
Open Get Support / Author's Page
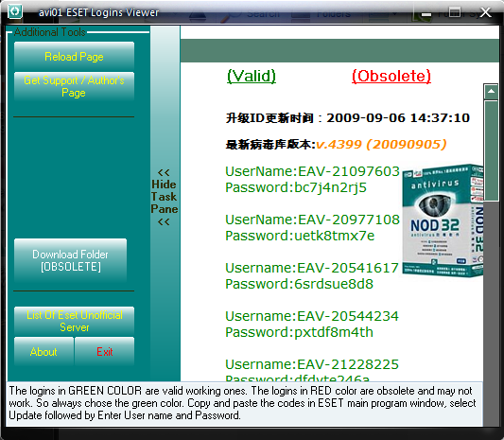[74, 86]
